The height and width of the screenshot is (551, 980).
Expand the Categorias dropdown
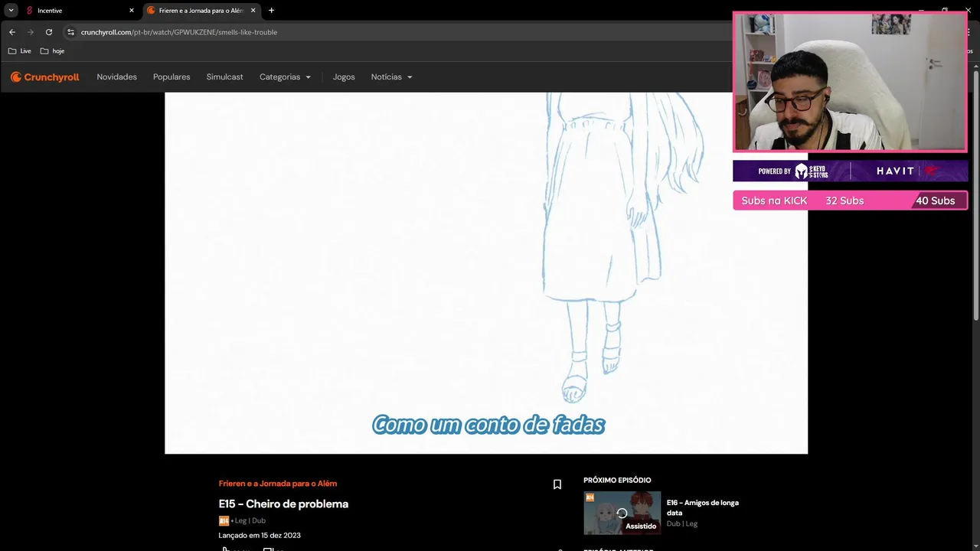tap(285, 77)
